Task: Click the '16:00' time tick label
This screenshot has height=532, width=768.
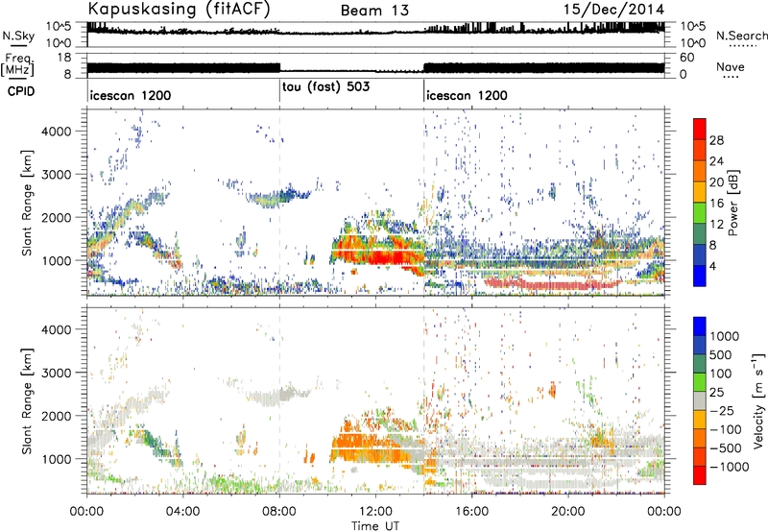Action: coord(471,512)
